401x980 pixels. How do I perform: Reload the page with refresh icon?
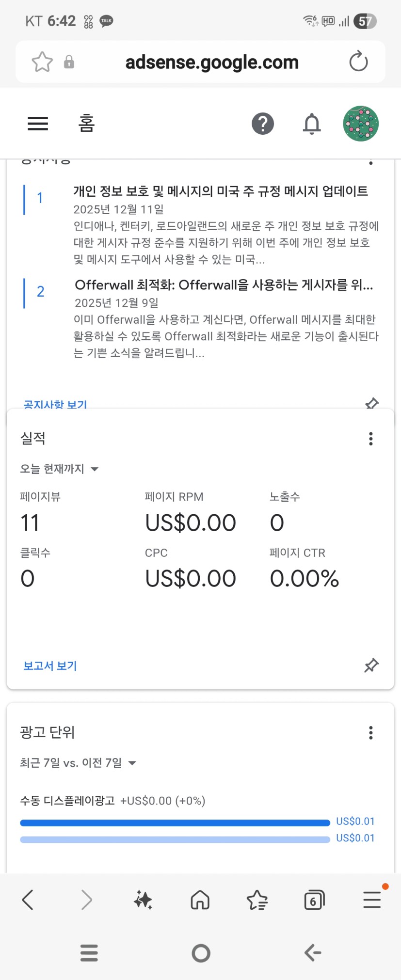tap(358, 62)
